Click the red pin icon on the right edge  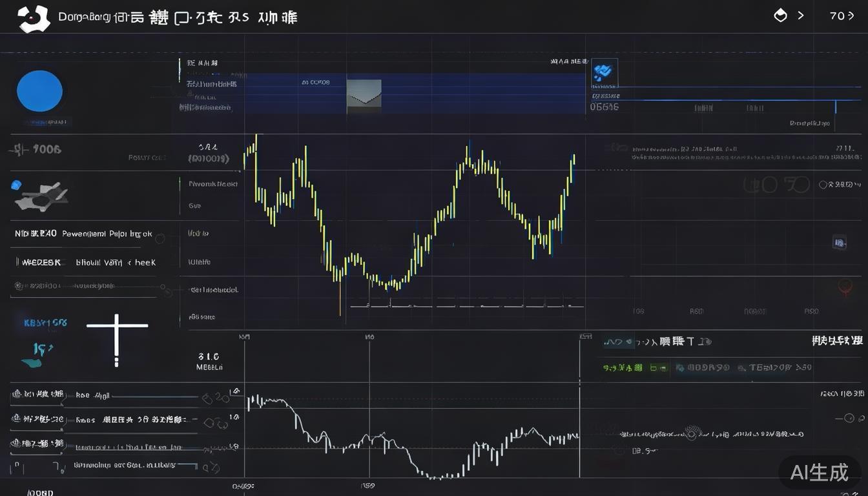[845, 288]
